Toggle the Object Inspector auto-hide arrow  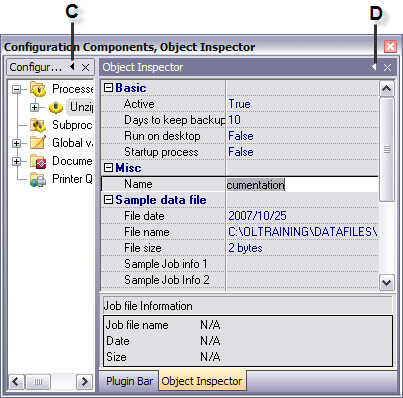point(374,67)
